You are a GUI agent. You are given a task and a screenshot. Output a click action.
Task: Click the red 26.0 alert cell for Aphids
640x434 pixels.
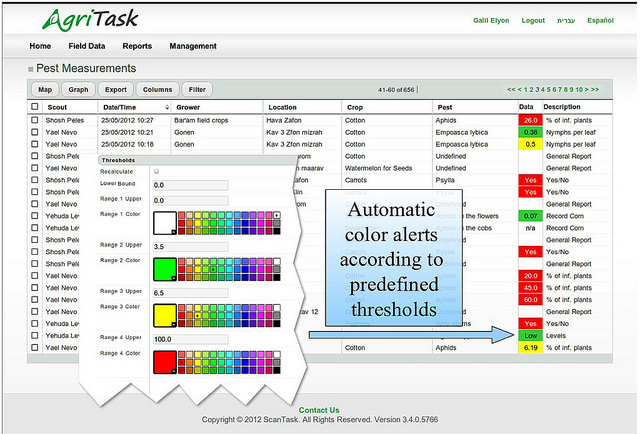pos(530,120)
